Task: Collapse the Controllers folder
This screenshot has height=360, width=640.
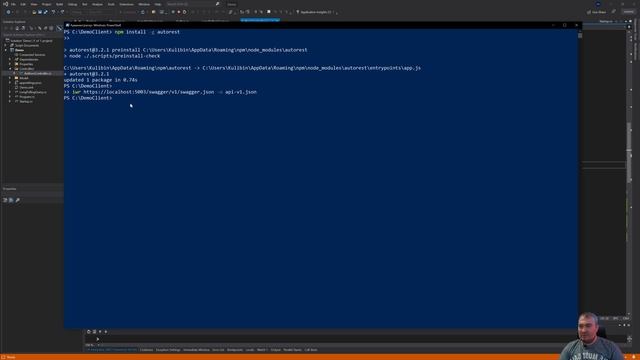Action: (10, 69)
